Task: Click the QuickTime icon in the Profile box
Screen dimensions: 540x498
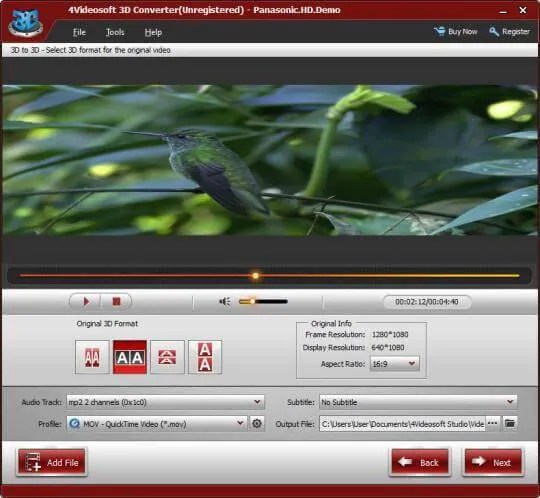Action: pyautogui.click(x=74, y=424)
